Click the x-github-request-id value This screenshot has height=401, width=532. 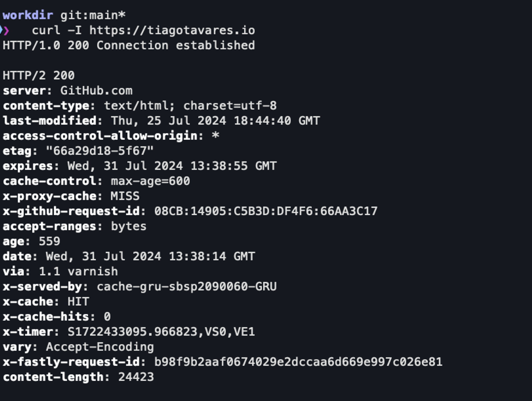click(x=266, y=211)
